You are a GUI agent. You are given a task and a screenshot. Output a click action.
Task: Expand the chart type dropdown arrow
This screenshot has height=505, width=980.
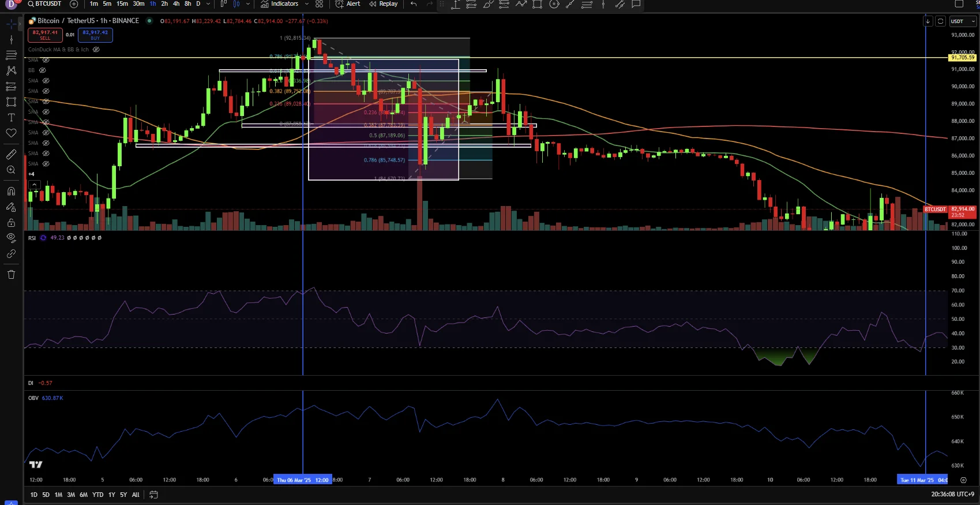tap(248, 4)
